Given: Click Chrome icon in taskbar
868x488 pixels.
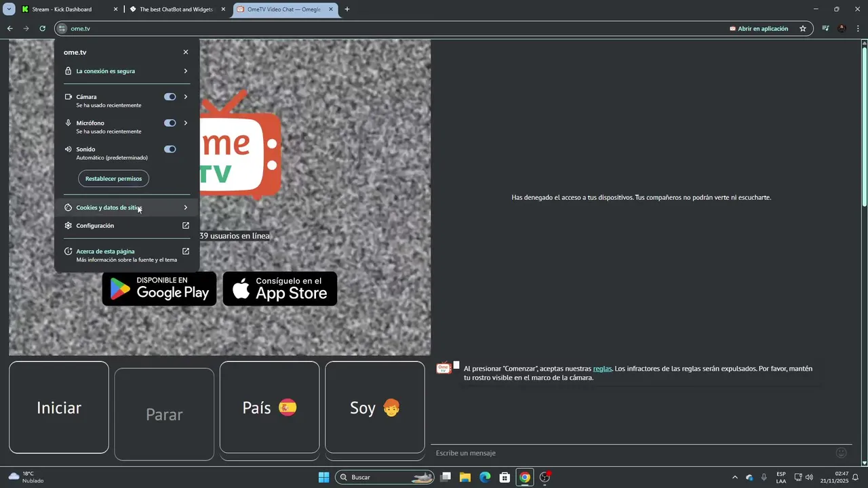Looking at the screenshot, I should point(524,477).
